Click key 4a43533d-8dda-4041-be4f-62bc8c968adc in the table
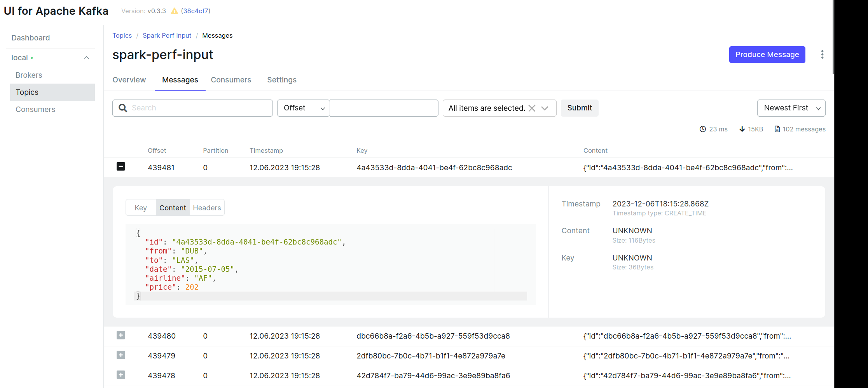 [x=434, y=168]
